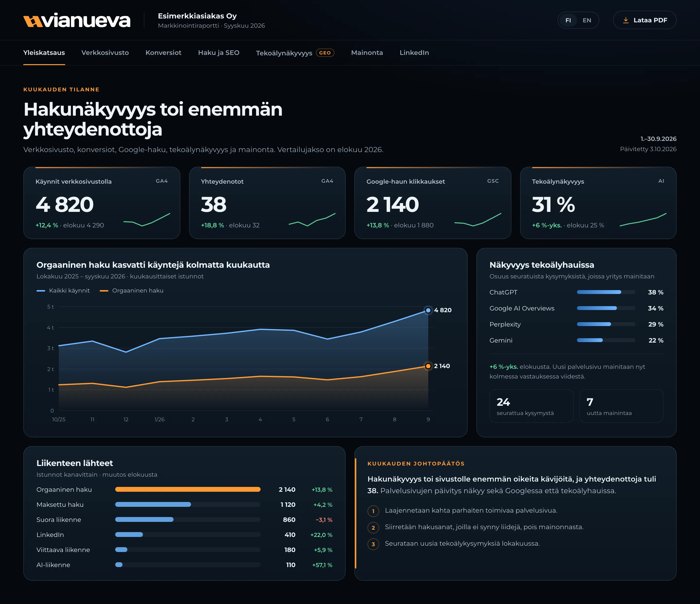The image size is (700, 604).
Task: Toggle the Kaikki käynnit legend item
Action: coord(63,290)
